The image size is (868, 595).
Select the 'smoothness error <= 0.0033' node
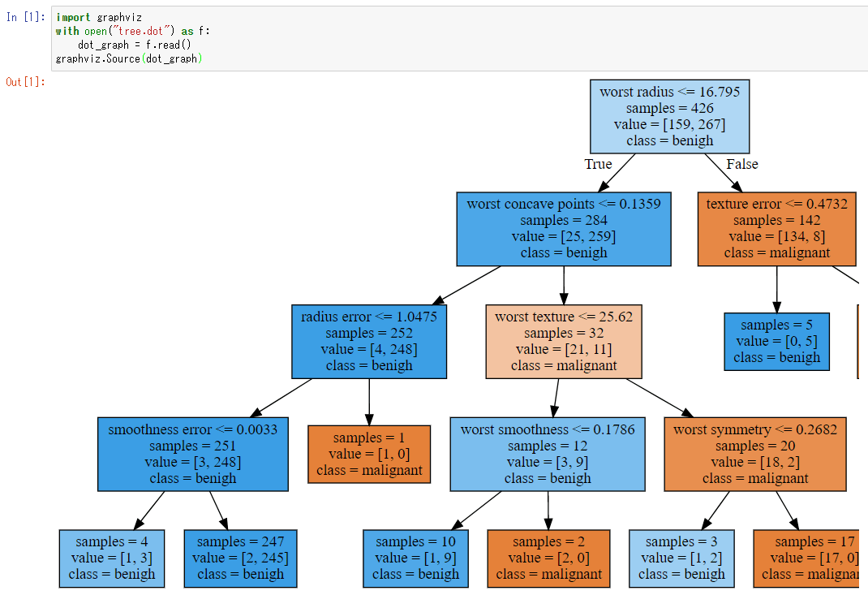pyautogui.click(x=193, y=454)
